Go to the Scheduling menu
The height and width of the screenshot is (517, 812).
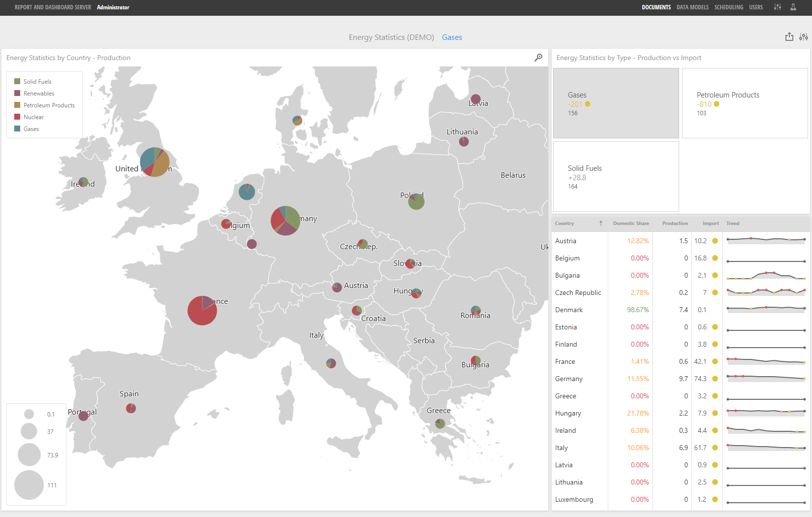click(x=729, y=7)
